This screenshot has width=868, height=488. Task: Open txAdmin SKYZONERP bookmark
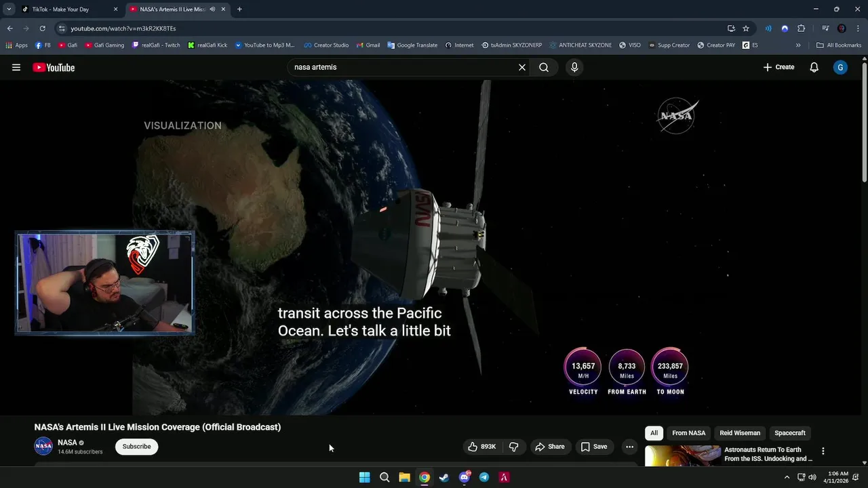tap(511, 45)
